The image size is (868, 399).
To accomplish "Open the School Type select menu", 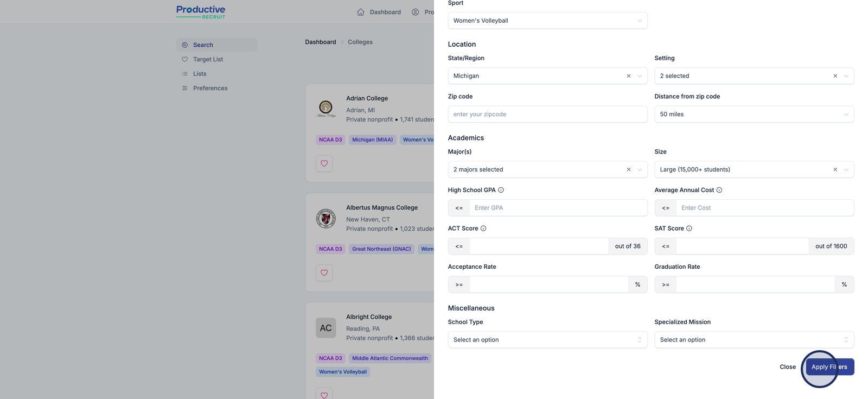I will 547,340.
